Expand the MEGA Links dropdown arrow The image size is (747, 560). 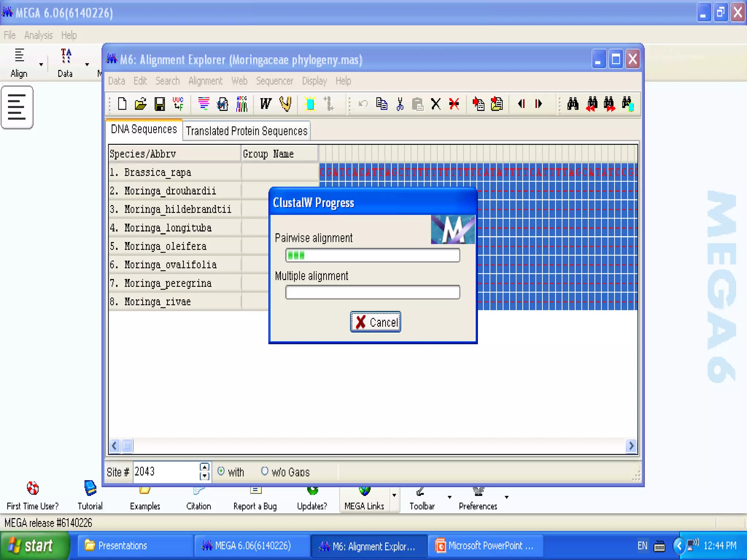click(394, 495)
